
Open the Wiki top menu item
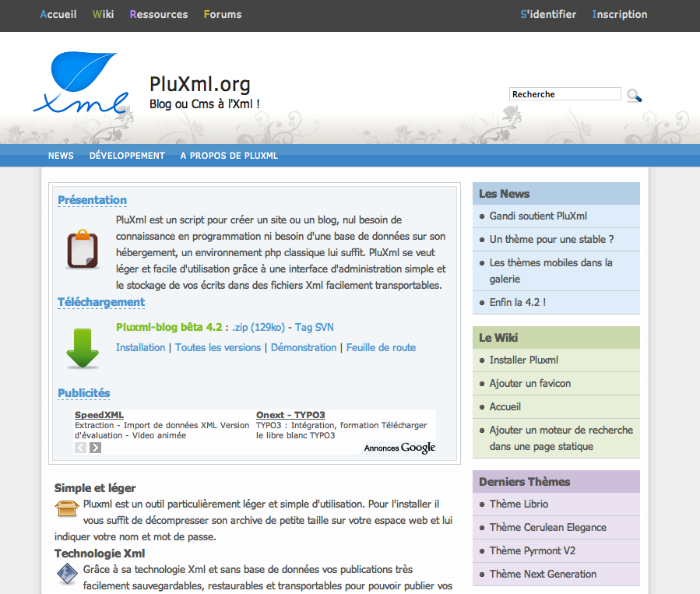click(x=103, y=14)
